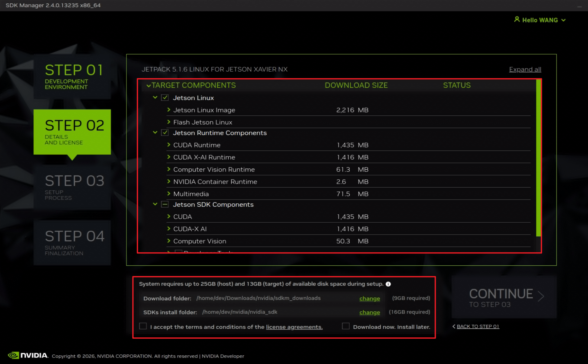This screenshot has height=364, width=588.
Task: Click the user profile icon next to Hello WANG
Action: pos(517,20)
